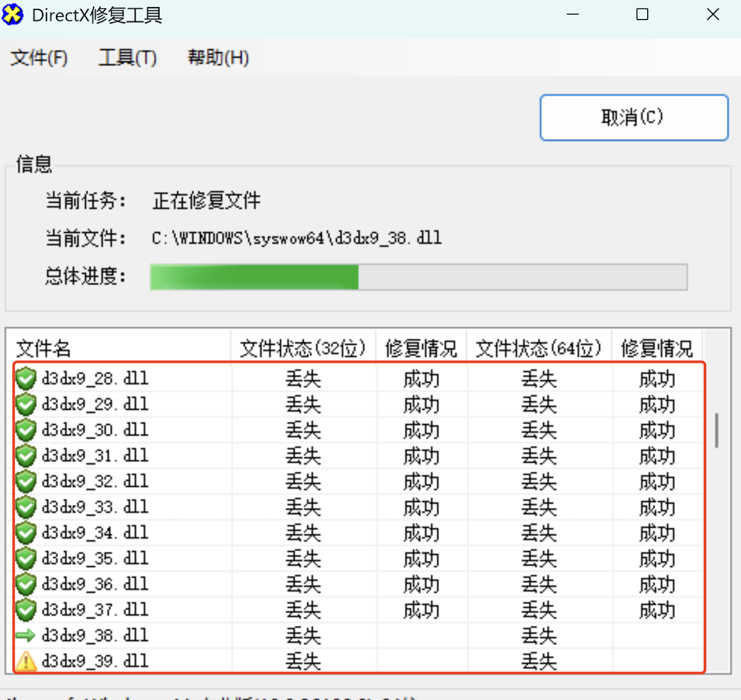
Task: Select the d3dx9_32.dll file name
Action: coord(95,481)
